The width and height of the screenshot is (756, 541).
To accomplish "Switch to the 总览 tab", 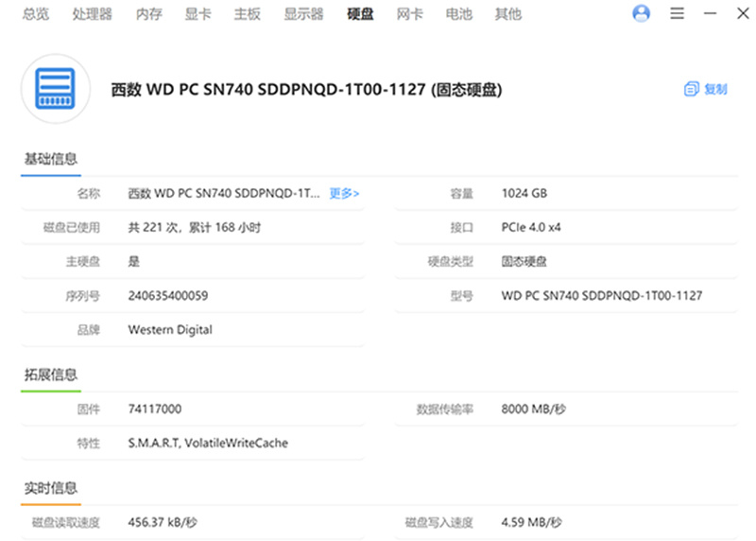I will click(x=36, y=14).
